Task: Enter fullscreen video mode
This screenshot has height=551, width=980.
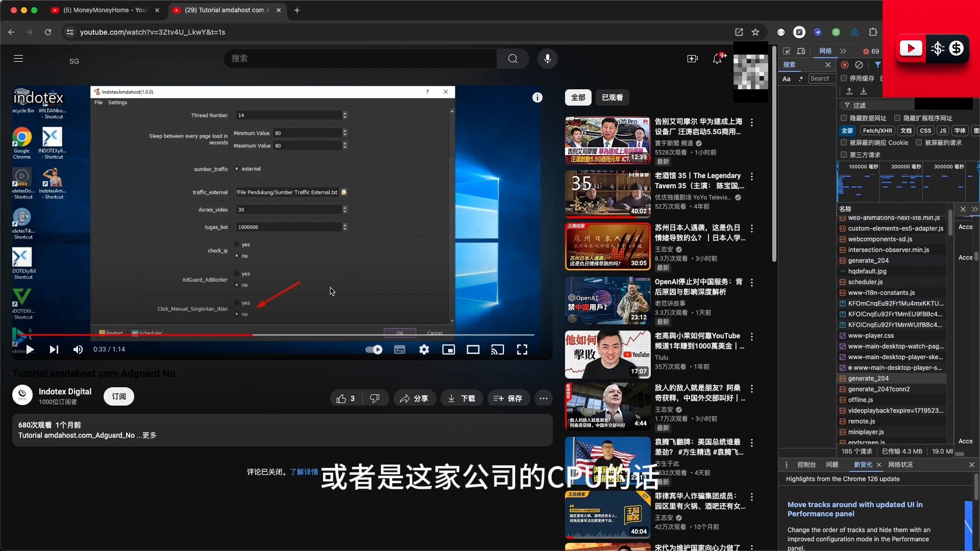Action: tap(522, 349)
